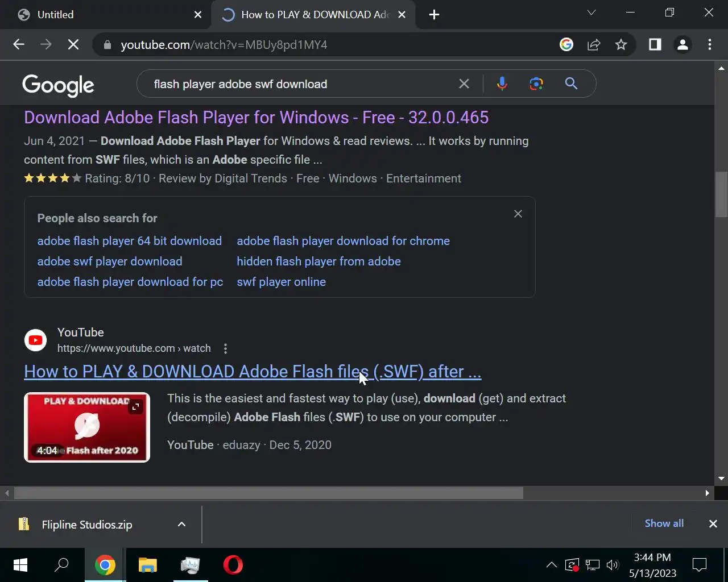This screenshot has height=582, width=728.
Task: Open the network icon in tray
Action: point(593,565)
